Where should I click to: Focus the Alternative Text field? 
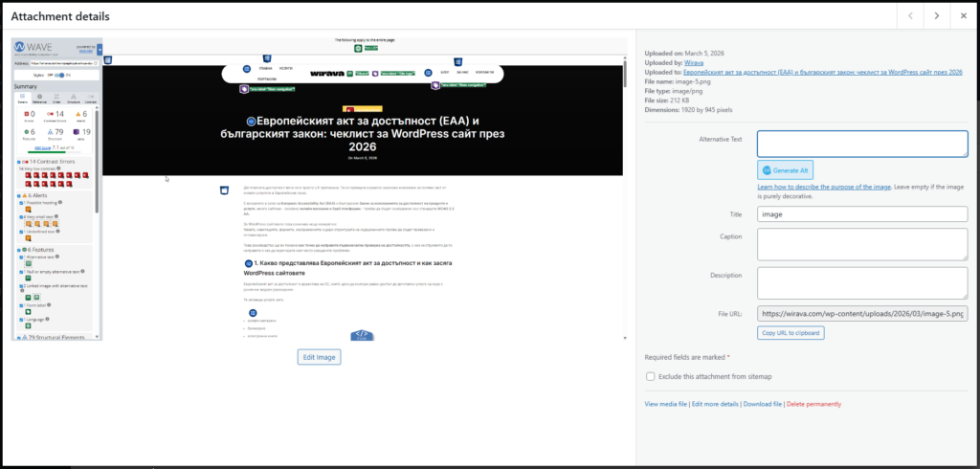pos(861,144)
